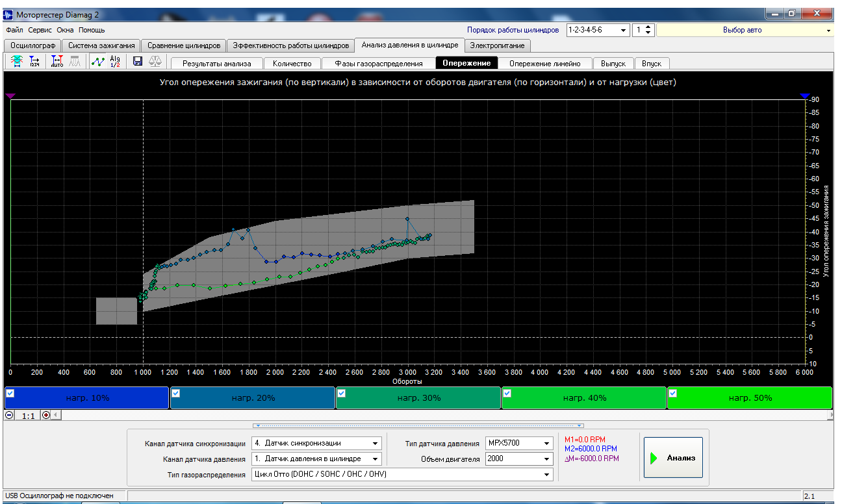842x504 pixels.
Task: Click the zoom out minus icon
Action: 9,415
